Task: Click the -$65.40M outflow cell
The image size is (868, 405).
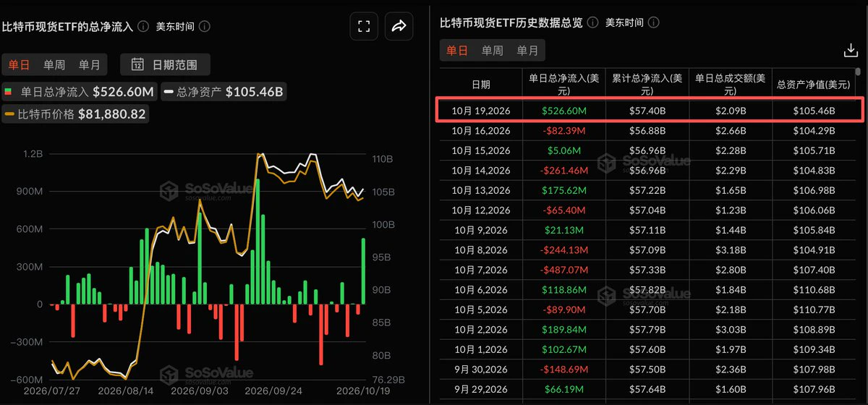Action: click(x=564, y=210)
